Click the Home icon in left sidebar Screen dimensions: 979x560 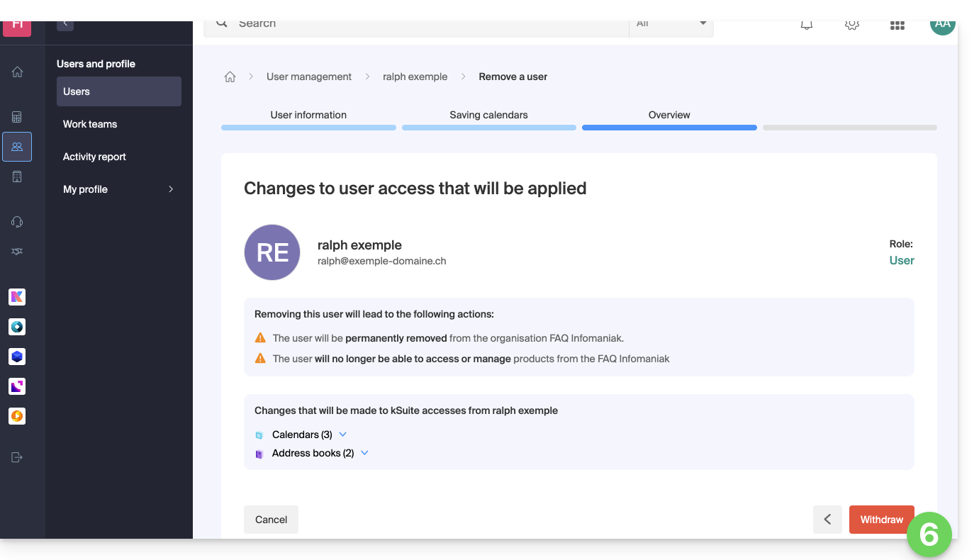tap(17, 72)
